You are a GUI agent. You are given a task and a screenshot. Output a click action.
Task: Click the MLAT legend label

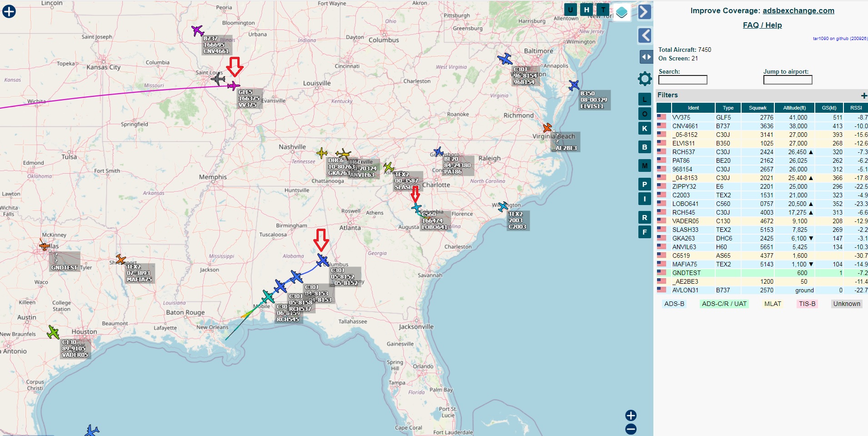tap(773, 304)
